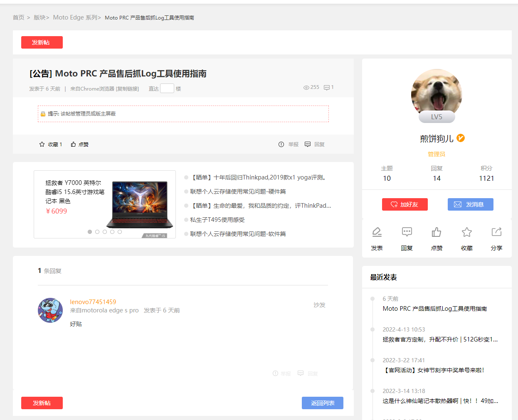Select the fifth carousel dot
518x420 pixels.
(120, 232)
